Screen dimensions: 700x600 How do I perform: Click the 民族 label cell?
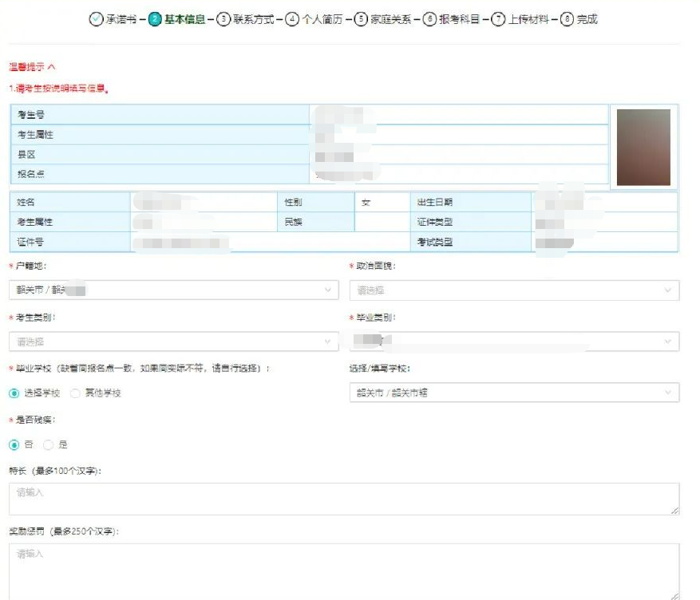[316, 222]
